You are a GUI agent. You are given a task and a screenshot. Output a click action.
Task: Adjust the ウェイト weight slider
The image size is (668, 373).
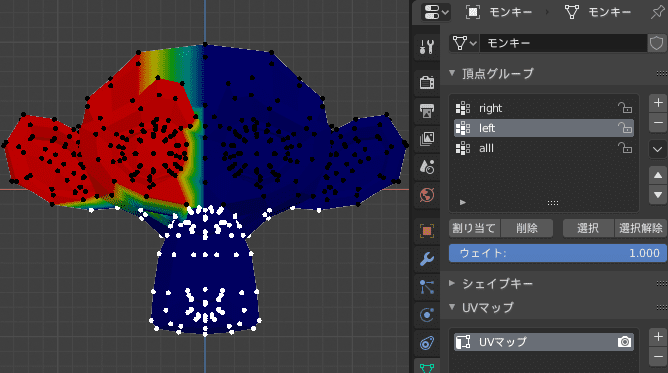558,253
